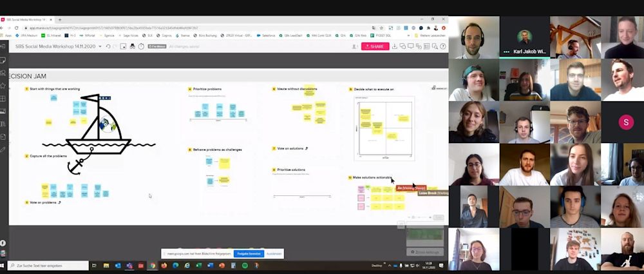Screen dimensions: 644x274
Task: Click the pink SHARE button
Action: [375, 46]
